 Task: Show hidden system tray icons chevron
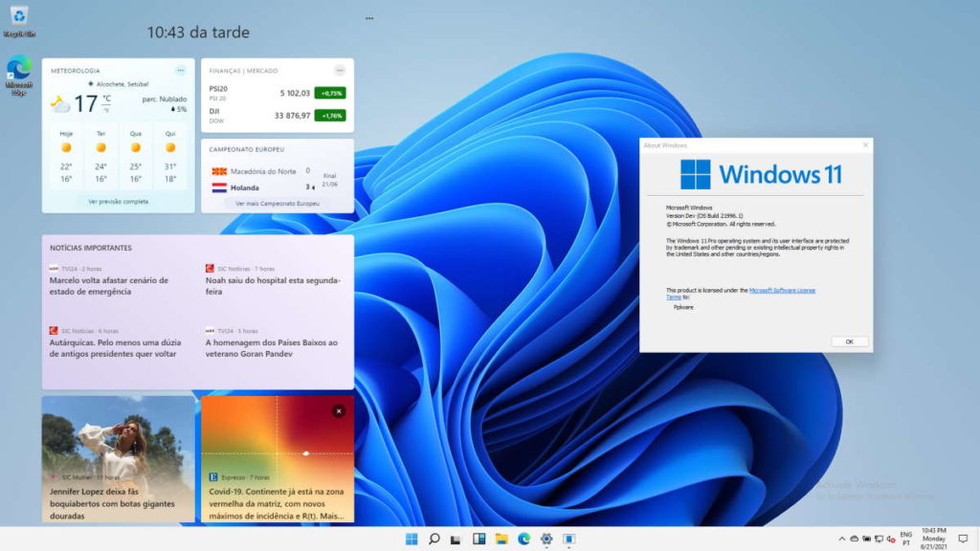(x=842, y=539)
